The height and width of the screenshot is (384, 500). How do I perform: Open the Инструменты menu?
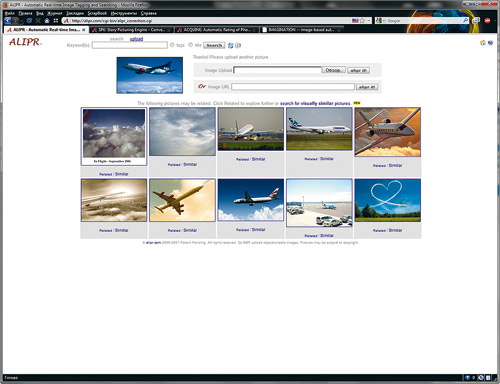[124, 13]
